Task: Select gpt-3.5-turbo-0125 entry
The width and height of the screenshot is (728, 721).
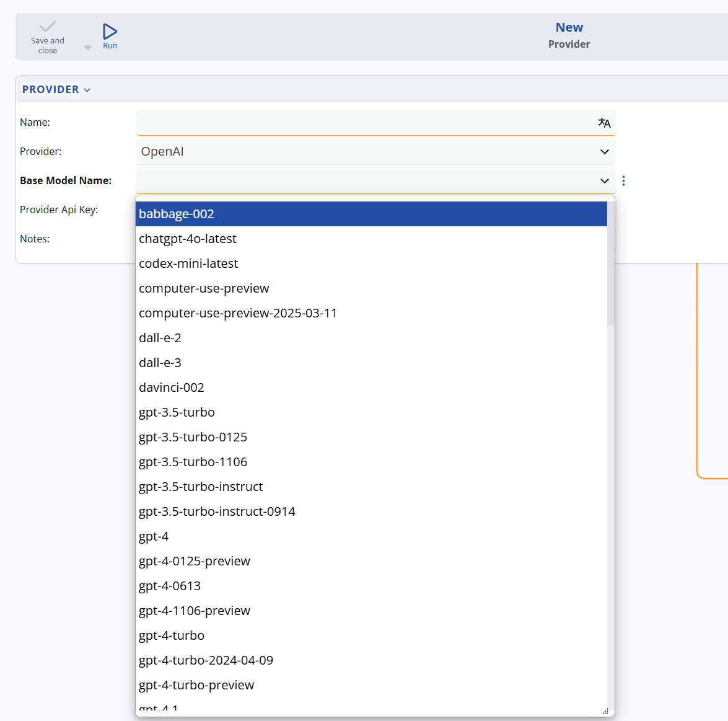Action: [371, 437]
